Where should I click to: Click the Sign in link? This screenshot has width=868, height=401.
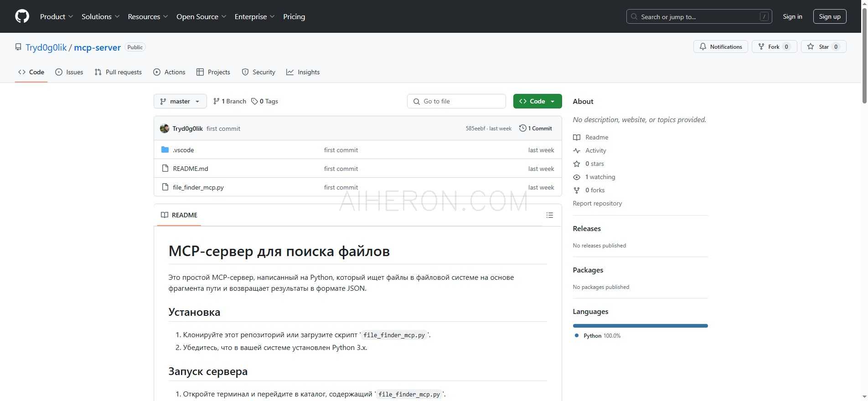point(792,16)
